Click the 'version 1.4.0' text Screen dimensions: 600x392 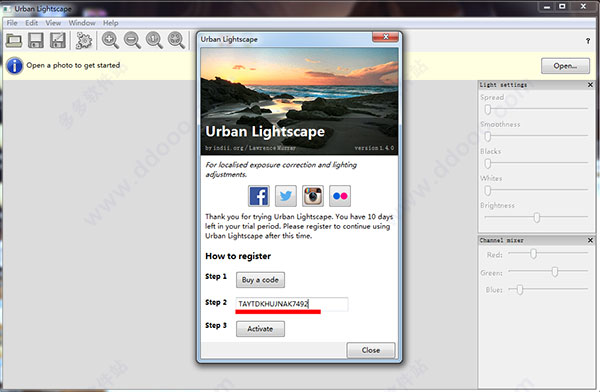(x=374, y=148)
